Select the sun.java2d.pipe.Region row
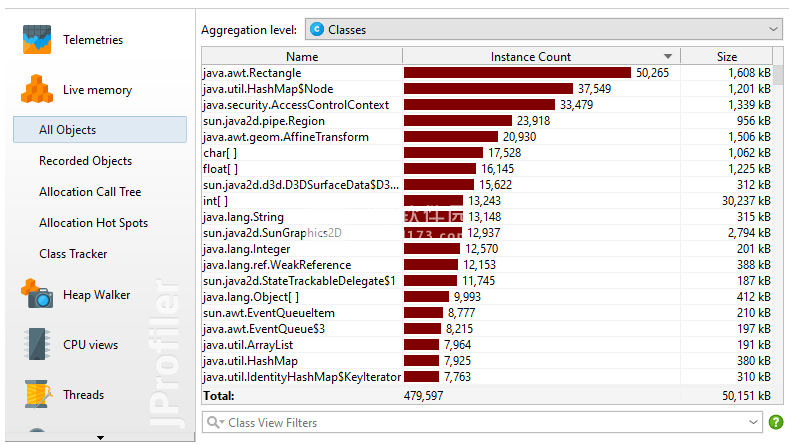Viewport: 790px width, 445px height. point(487,121)
